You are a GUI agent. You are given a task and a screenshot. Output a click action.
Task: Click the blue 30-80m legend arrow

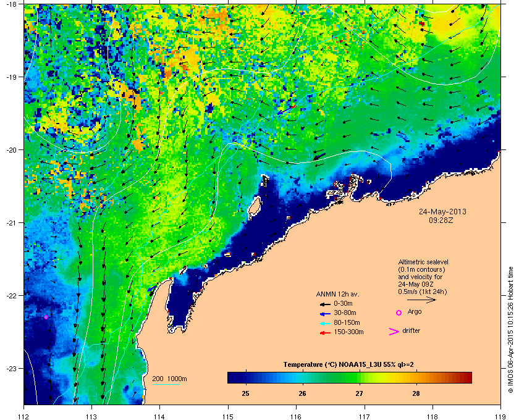pyautogui.click(x=325, y=313)
